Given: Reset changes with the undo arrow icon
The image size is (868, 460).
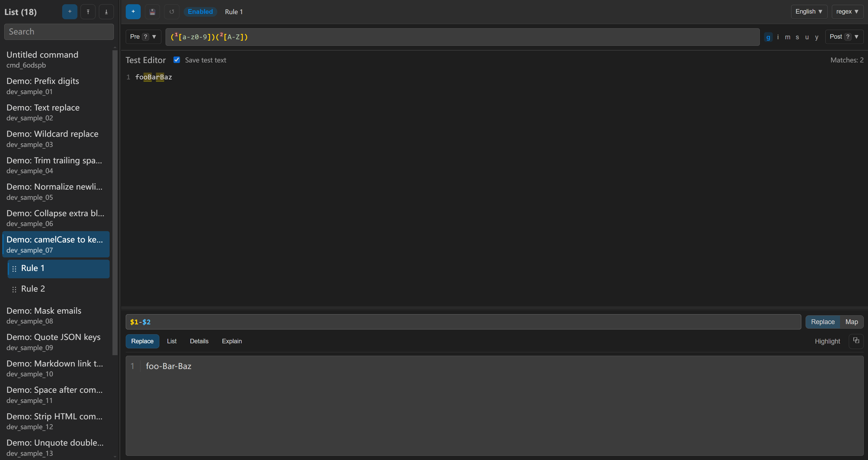Looking at the screenshot, I should click(172, 12).
